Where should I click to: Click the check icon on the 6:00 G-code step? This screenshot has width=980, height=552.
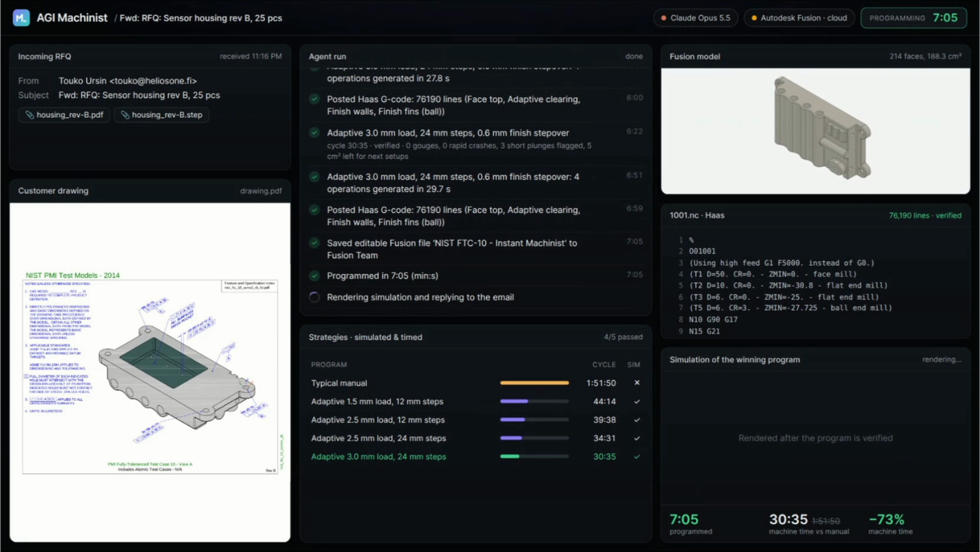coord(314,99)
